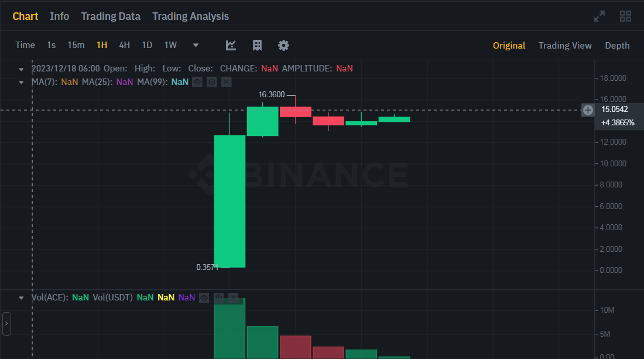Select the 1H interval
The width and height of the screenshot is (644, 359).
[x=102, y=45]
